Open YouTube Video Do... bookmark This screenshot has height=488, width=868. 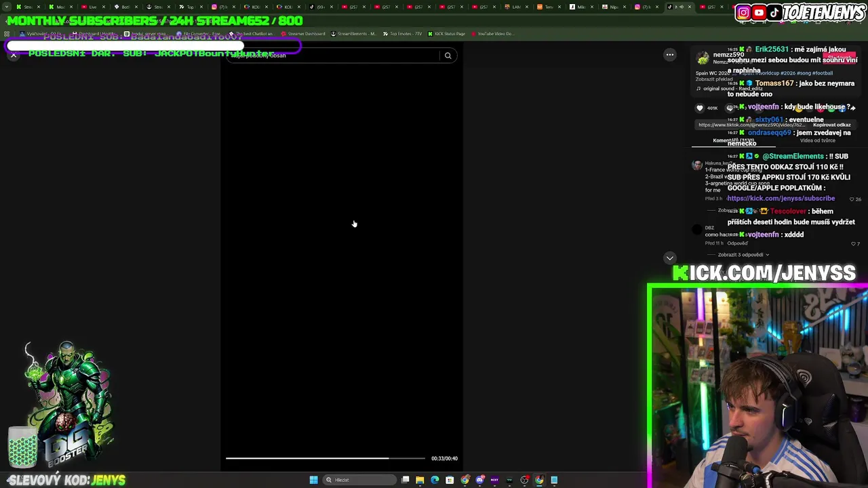493,34
